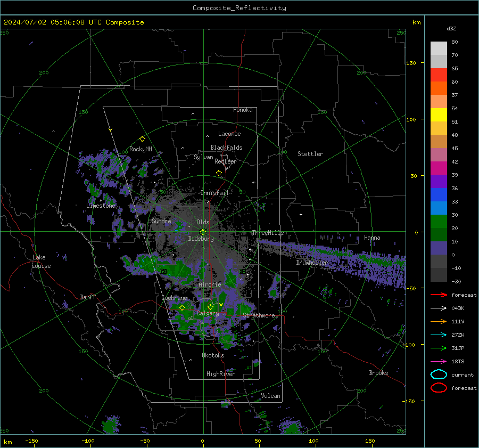
Task: Click the Banff label
Action: (88, 297)
